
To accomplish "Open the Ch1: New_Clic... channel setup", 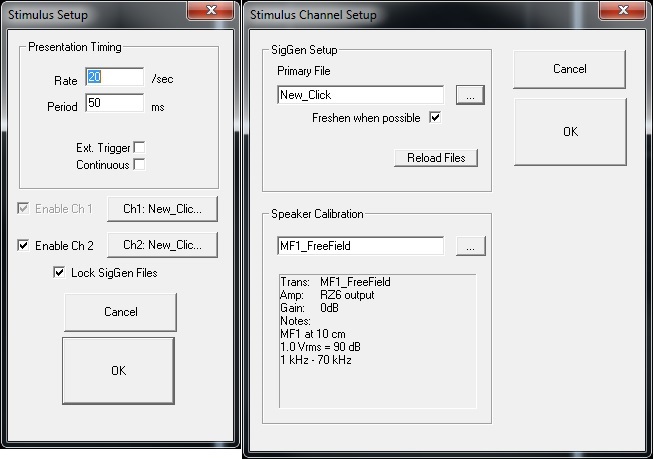I will [162, 209].
